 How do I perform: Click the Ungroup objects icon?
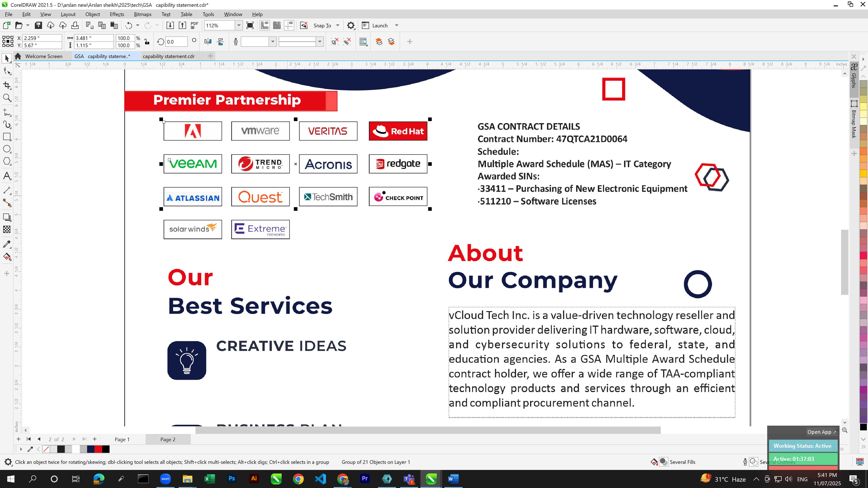335,42
